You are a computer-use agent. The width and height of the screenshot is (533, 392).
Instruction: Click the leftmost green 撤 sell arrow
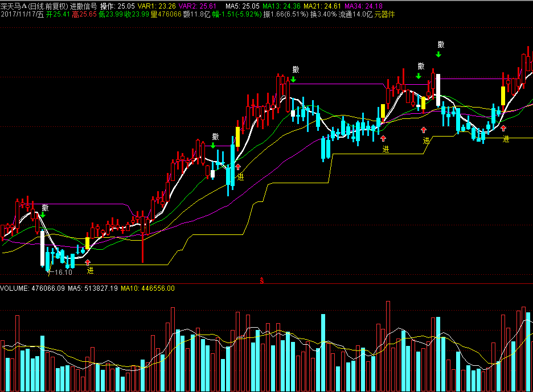(43, 215)
